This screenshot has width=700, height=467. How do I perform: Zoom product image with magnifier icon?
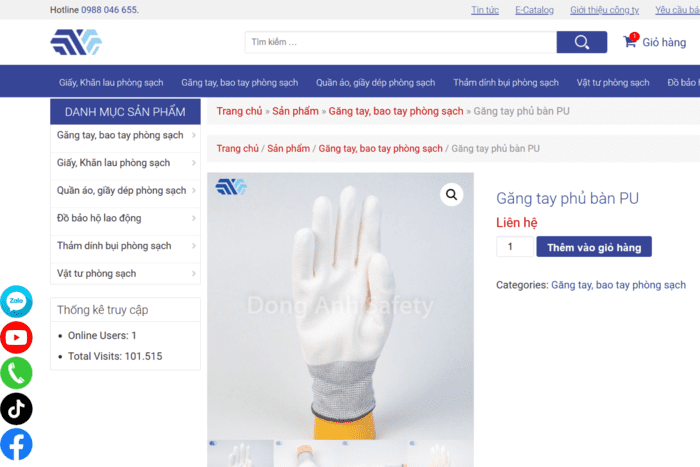click(451, 195)
